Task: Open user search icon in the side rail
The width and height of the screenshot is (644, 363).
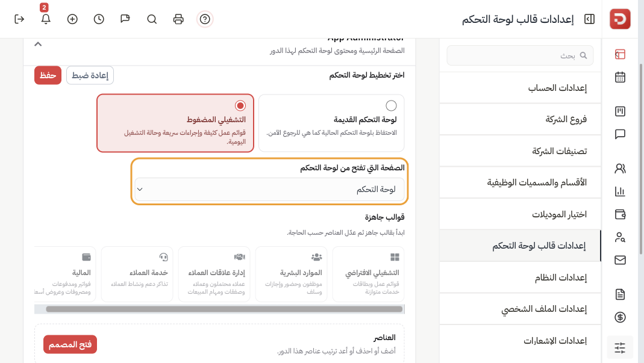Action: (x=620, y=237)
